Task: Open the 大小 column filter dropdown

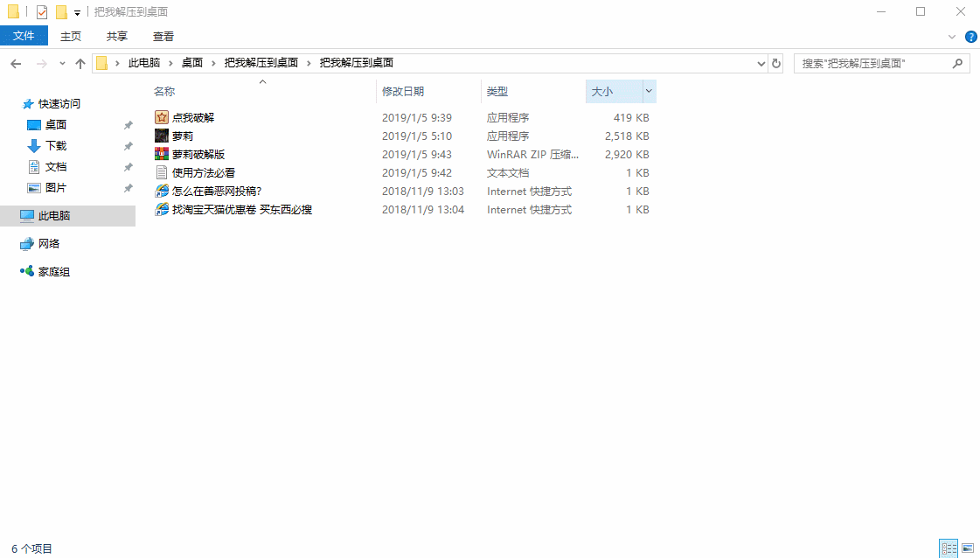Action: 649,91
